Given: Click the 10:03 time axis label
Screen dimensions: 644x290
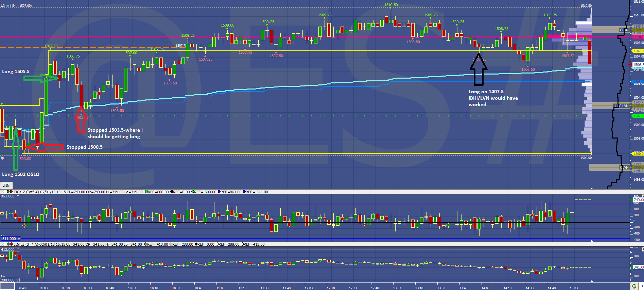Looking at the screenshot, I should [x=132, y=288].
